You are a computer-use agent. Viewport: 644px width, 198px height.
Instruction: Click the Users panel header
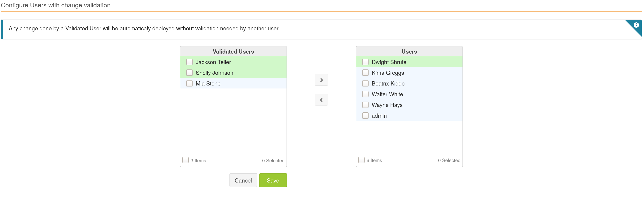pos(409,52)
